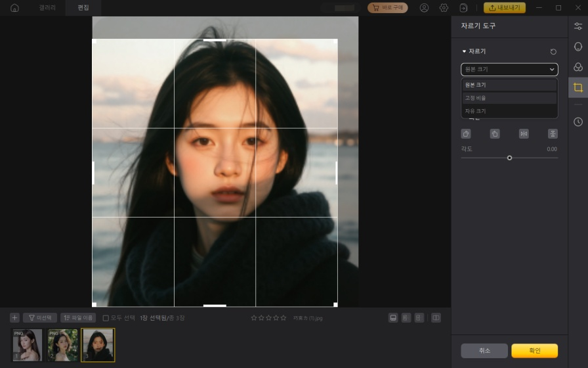Select the 편집 tab
Screen dimensions: 588x368
click(x=83, y=8)
